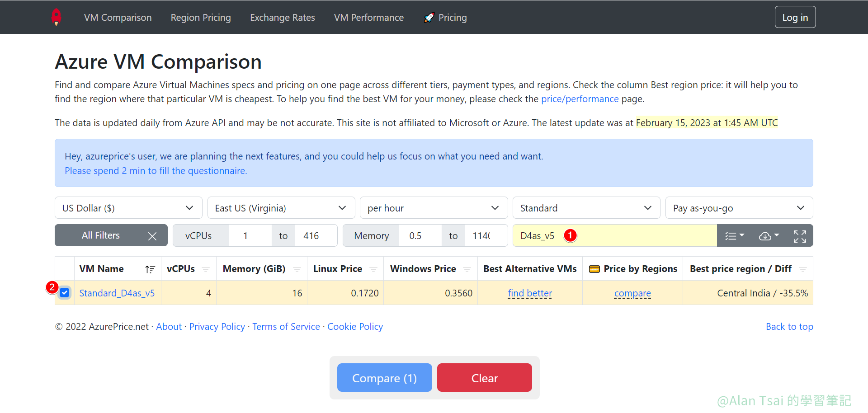The image size is (868, 413).
Task: Open the cloud download export menu
Action: click(x=769, y=236)
